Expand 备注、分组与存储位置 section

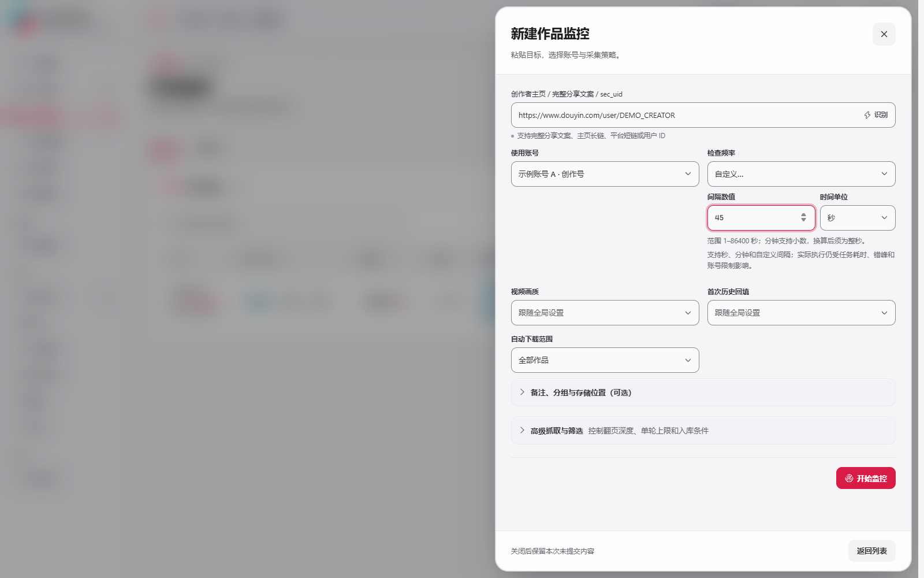point(703,392)
